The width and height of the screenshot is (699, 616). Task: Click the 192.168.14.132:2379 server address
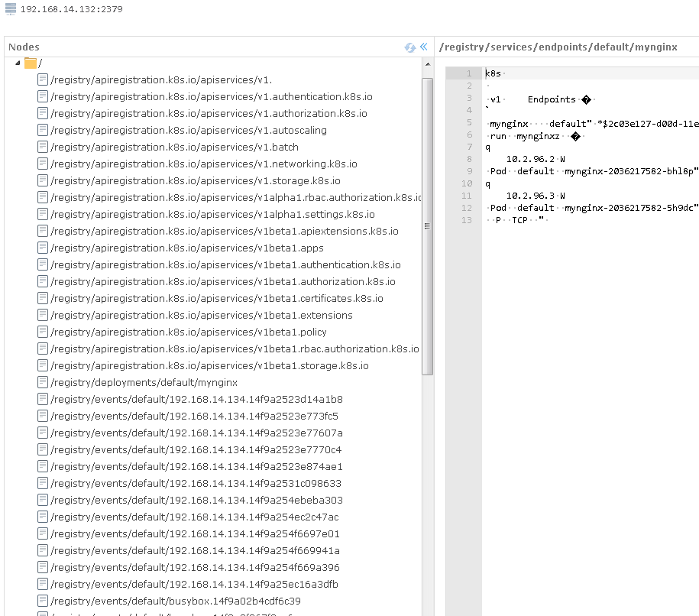[x=71, y=9]
